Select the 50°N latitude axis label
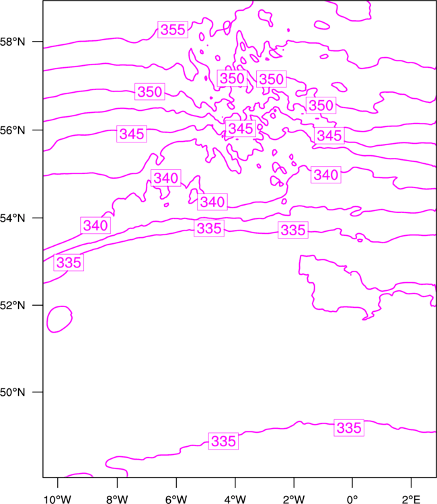 point(12,392)
